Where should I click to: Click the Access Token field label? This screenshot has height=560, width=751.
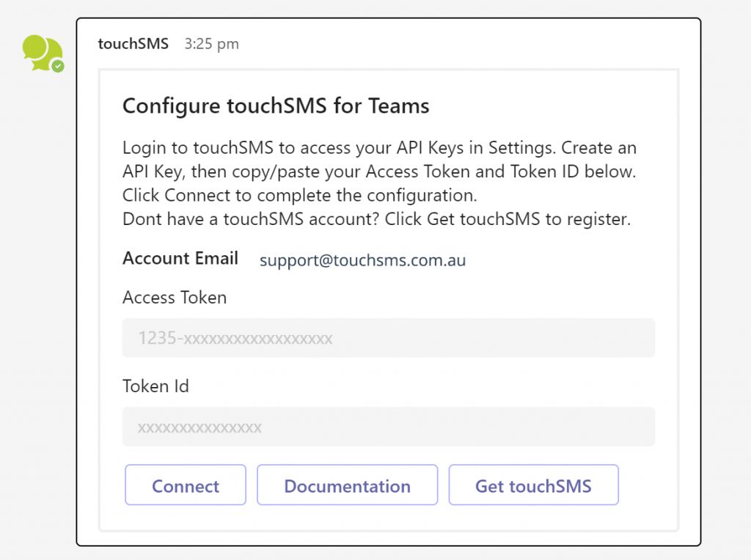(x=174, y=298)
